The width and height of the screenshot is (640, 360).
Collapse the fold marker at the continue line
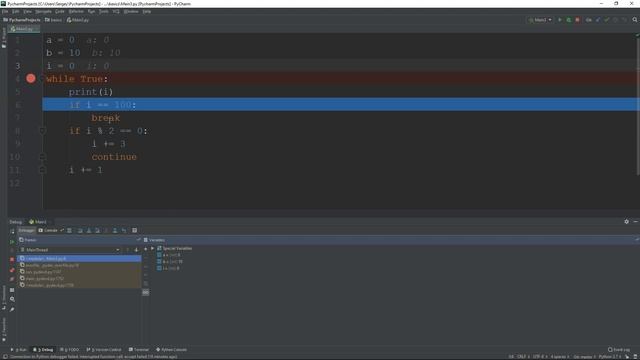point(42,157)
